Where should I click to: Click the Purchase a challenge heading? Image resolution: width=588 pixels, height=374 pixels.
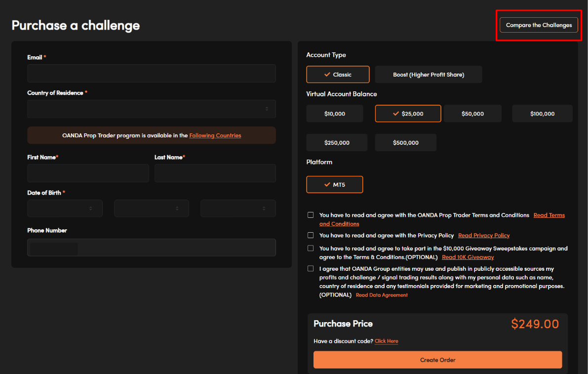tap(76, 25)
